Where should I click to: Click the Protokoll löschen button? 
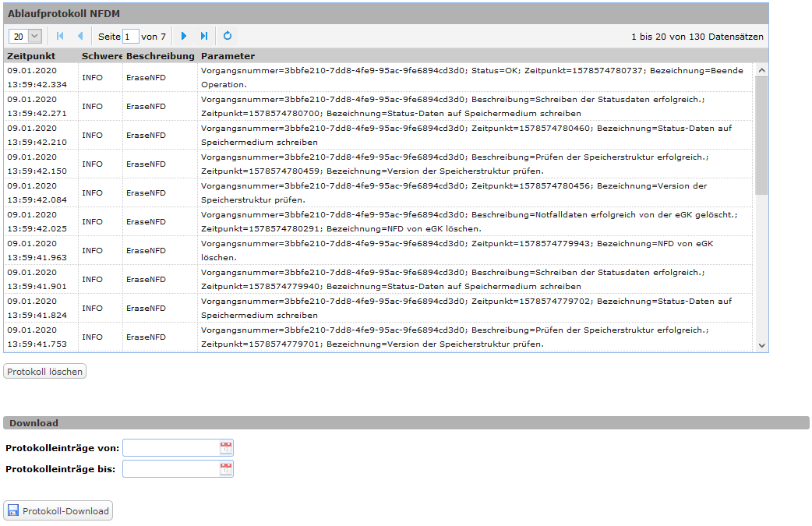point(44,372)
